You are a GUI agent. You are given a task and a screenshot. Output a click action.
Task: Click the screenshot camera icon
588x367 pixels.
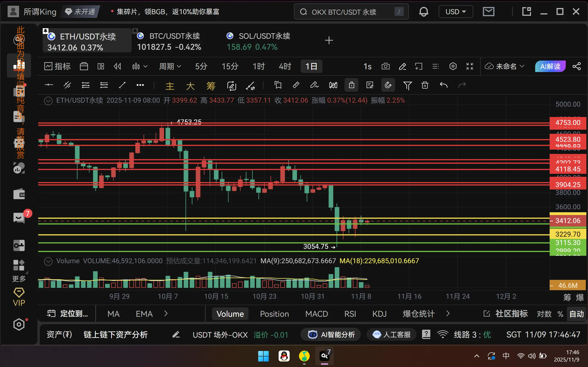coord(385,66)
